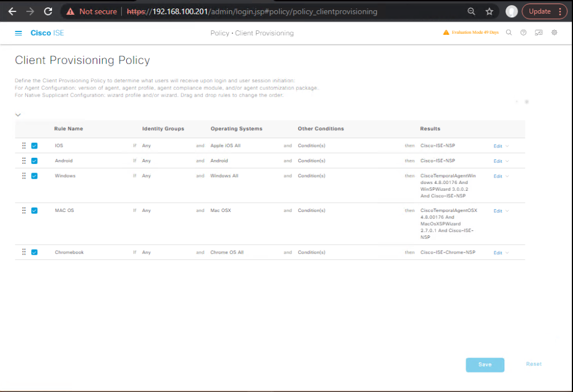
Task: Go back to the previous browser page
Action: pyautogui.click(x=13, y=11)
